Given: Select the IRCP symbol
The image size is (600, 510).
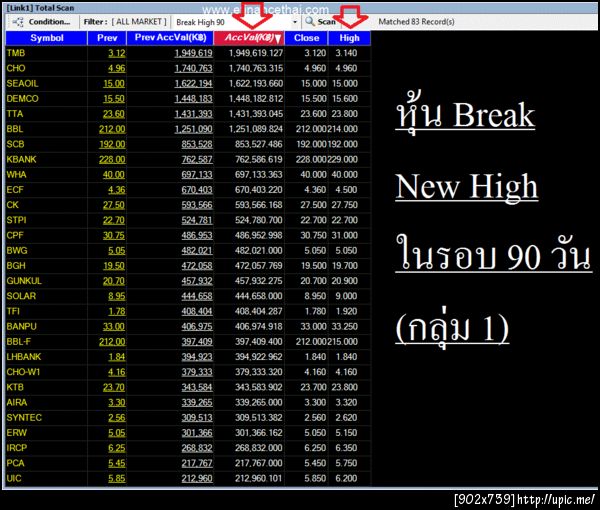Looking at the screenshot, I should click(16, 448).
